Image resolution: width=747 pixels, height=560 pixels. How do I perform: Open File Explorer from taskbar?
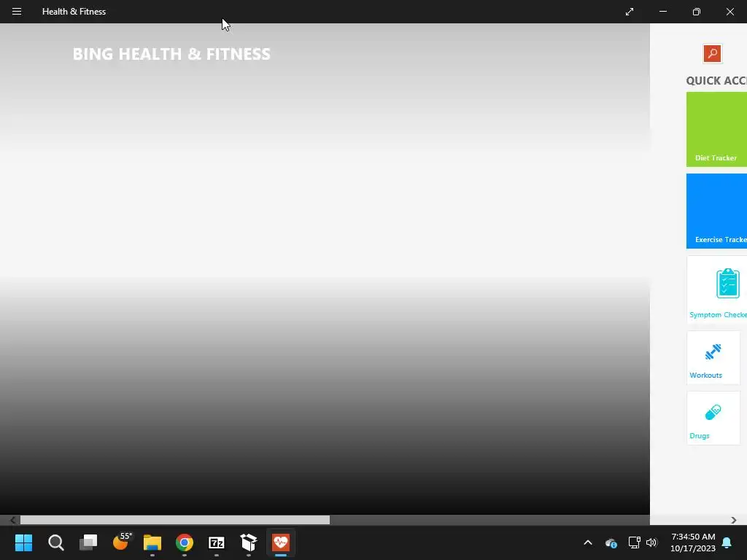pos(152,542)
